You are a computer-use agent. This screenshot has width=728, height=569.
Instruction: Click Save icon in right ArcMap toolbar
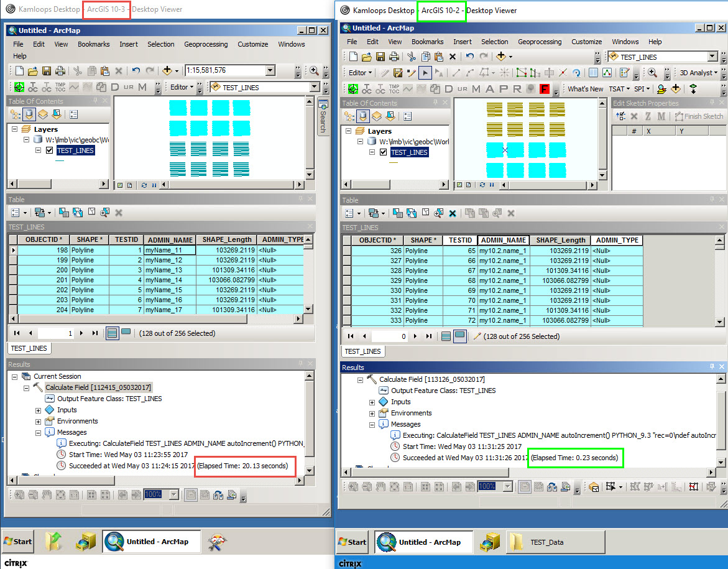point(380,57)
